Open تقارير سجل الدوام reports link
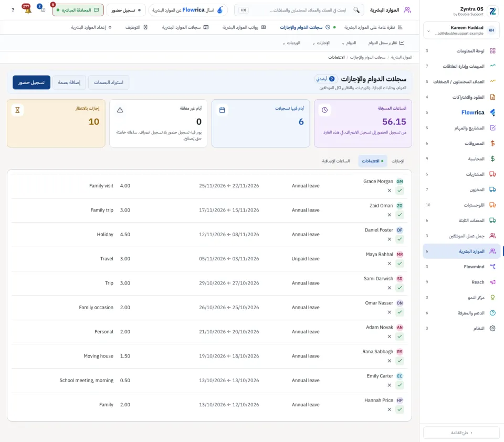 click(x=386, y=43)
